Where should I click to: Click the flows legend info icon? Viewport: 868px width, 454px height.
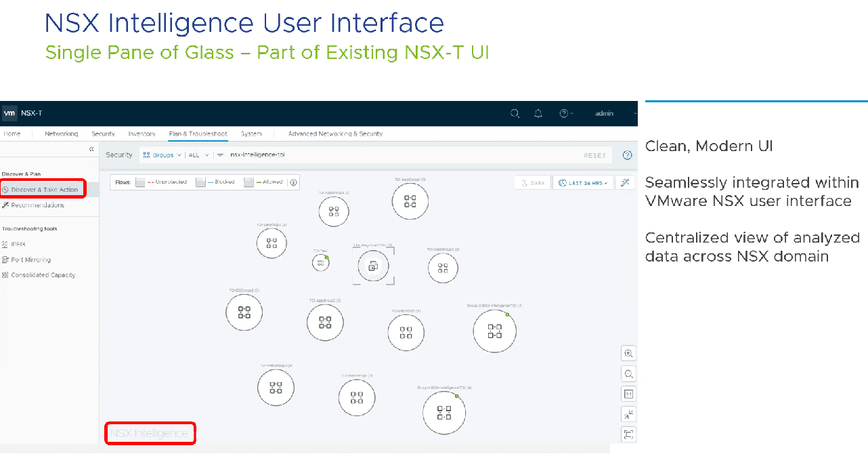(293, 182)
